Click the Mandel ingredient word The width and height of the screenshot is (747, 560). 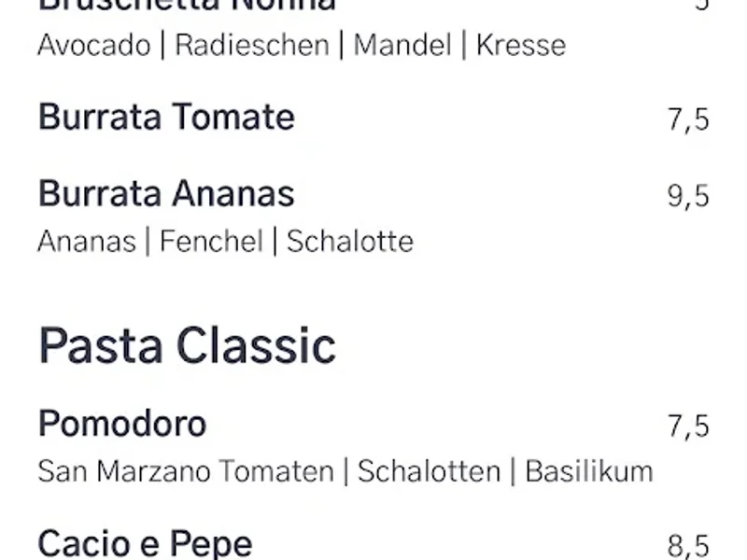click(x=402, y=45)
